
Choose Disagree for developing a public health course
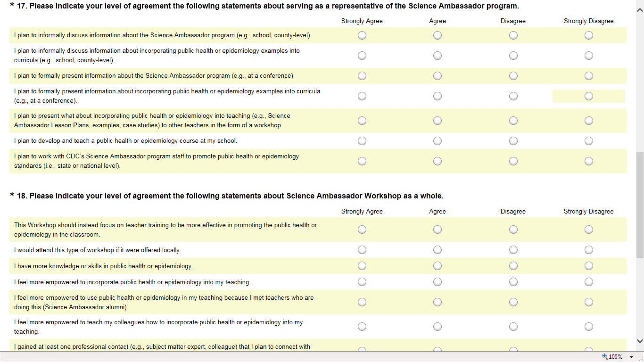pos(513,141)
